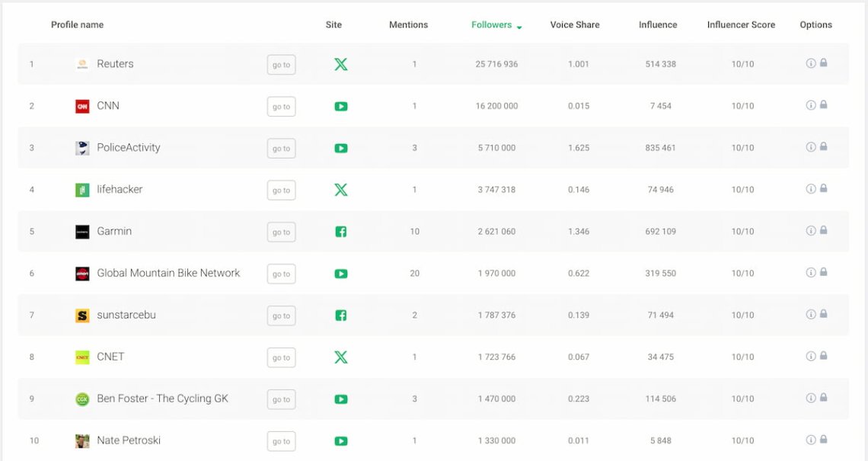Sort table by Profile name header

pyautogui.click(x=78, y=25)
